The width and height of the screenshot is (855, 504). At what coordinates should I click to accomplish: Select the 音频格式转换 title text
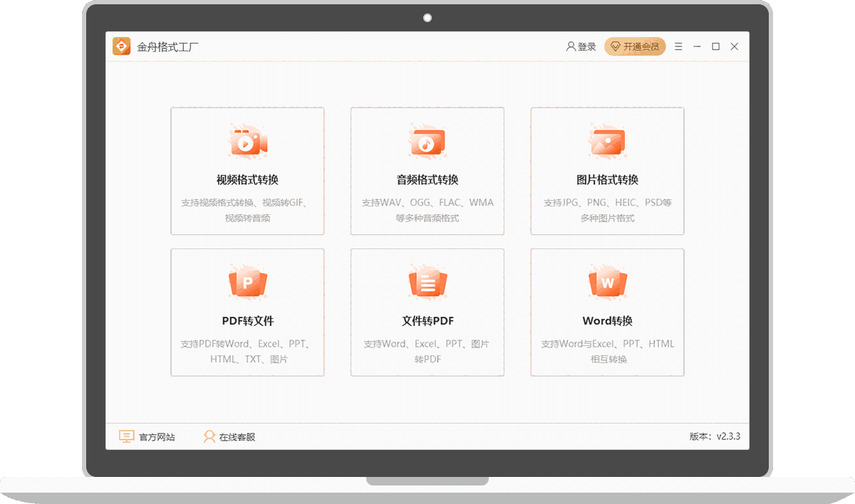click(x=427, y=179)
